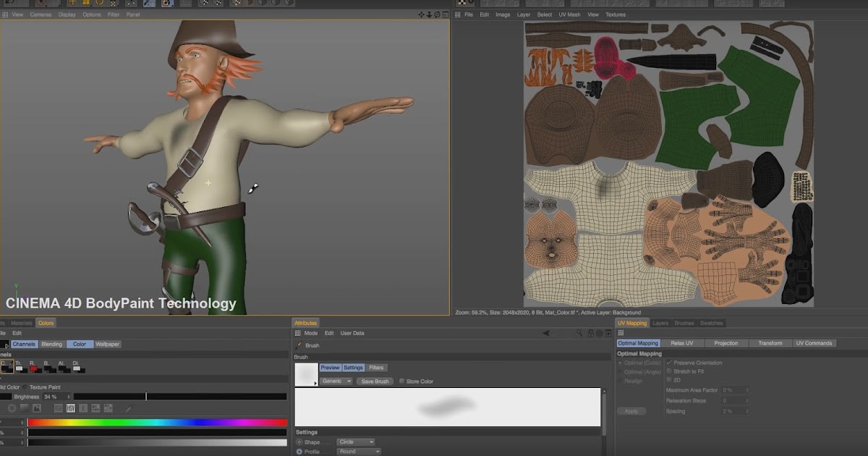Click the Brightness percentage input field
This screenshot has height=456, width=868.
click(51, 397)
